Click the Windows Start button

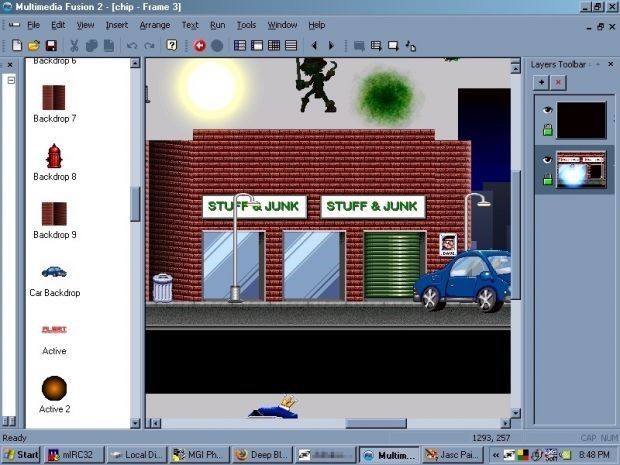click(21, 455)
